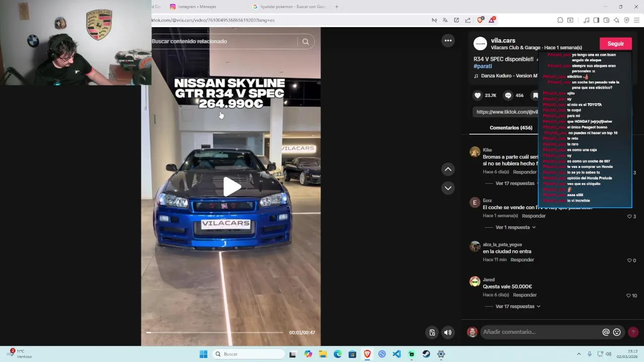Open the extensions puzzle icon
Image resolution: width=644 pixels, height=362 pixels.
tap(560, 20)
